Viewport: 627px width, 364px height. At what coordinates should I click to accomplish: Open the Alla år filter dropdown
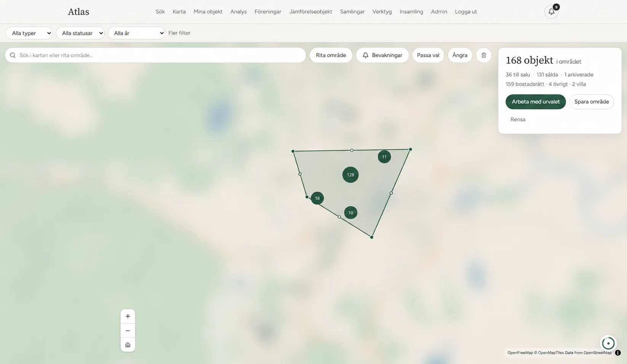click(136, 33)
